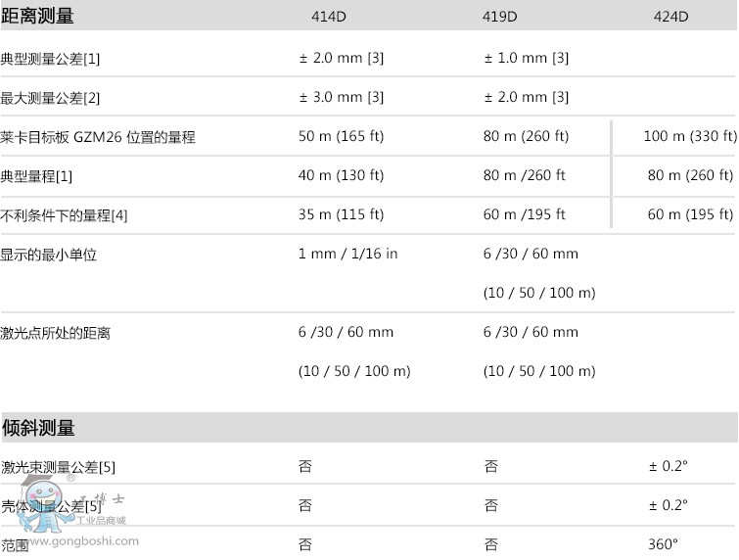Click the 1 mm / 1/16 in value

pos(347,254)
